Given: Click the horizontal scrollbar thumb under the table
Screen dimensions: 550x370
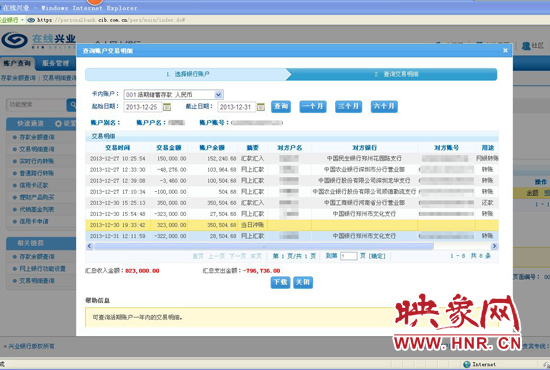Looking at the screenshot, I should click(x=264, y=246).
